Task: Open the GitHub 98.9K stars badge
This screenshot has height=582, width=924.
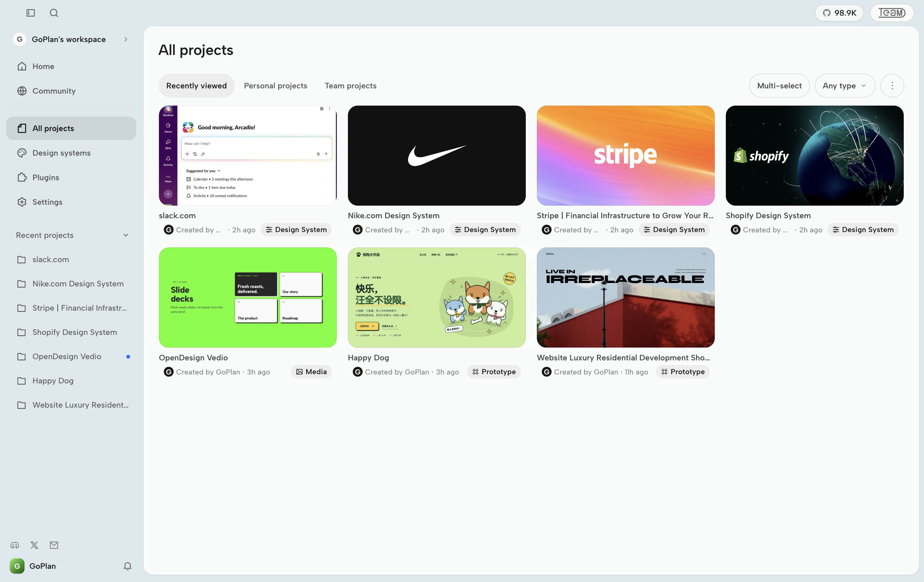Action: (839, 13)
